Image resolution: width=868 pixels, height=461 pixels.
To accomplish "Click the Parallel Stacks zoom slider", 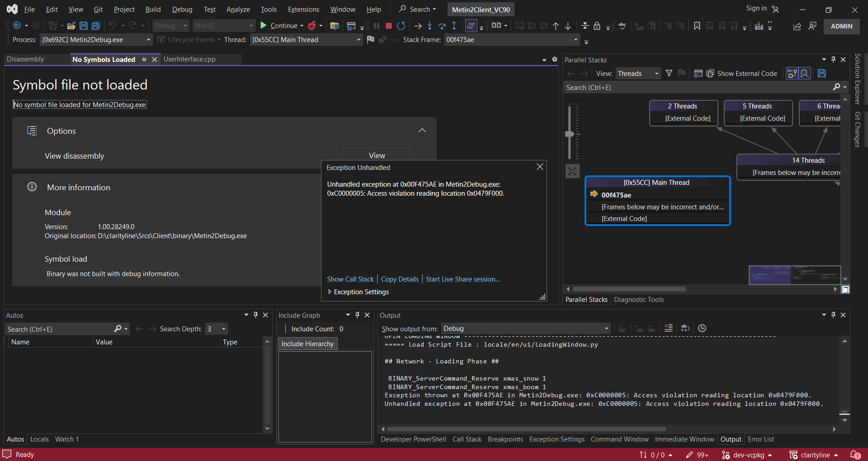I will tap(570, 134).
